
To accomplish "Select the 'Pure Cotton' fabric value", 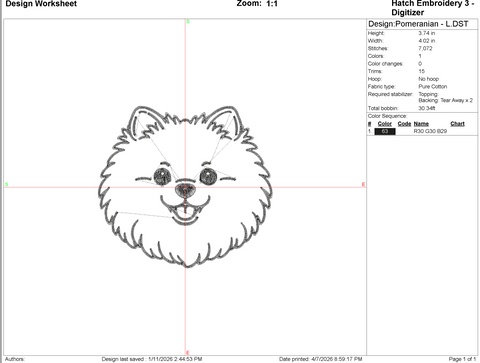I will pyautogui.click(x=433, y=87).
